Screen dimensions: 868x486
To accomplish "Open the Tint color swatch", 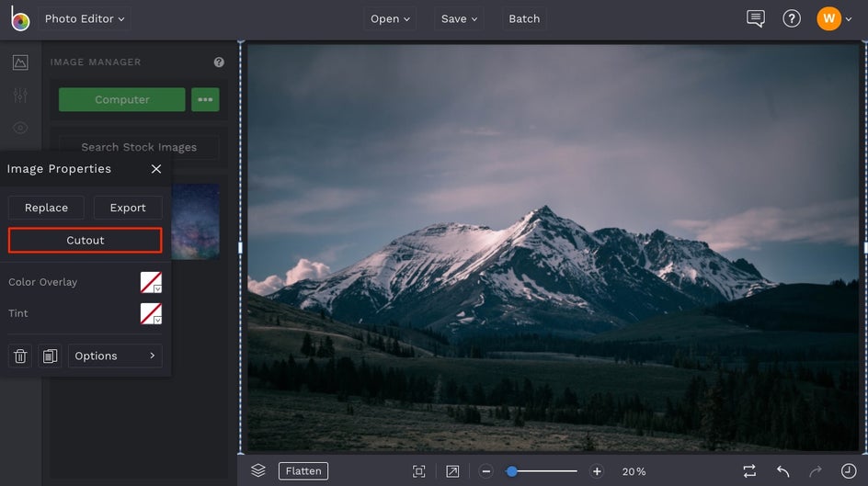I will click(x=151, y=313).
